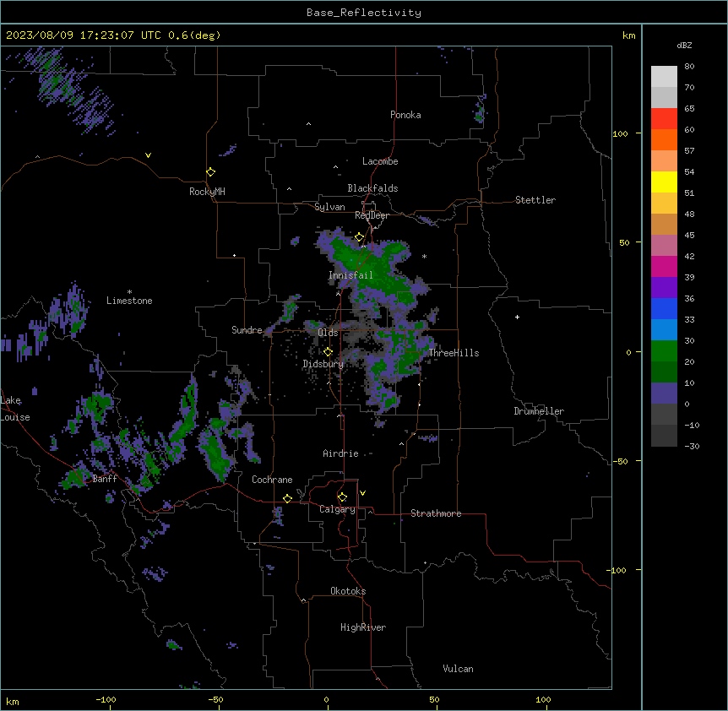Click the Vulcan town label
728x711 pixels.
click(458, 669)
